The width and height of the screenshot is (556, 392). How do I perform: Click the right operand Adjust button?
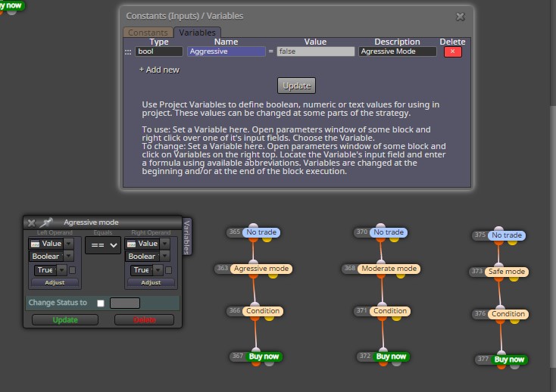pyautogui.click(x=151, y=282)
